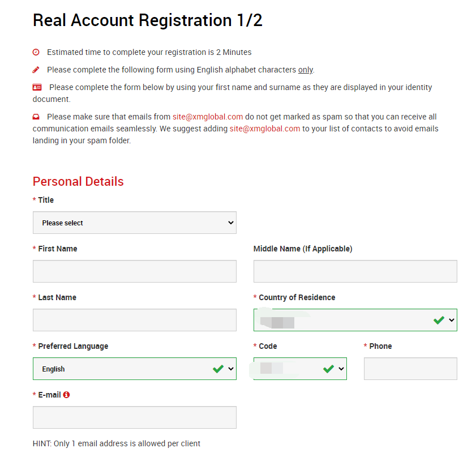Click green checkmark in Code field
This screenshot has width=476, height=461.
328,369
